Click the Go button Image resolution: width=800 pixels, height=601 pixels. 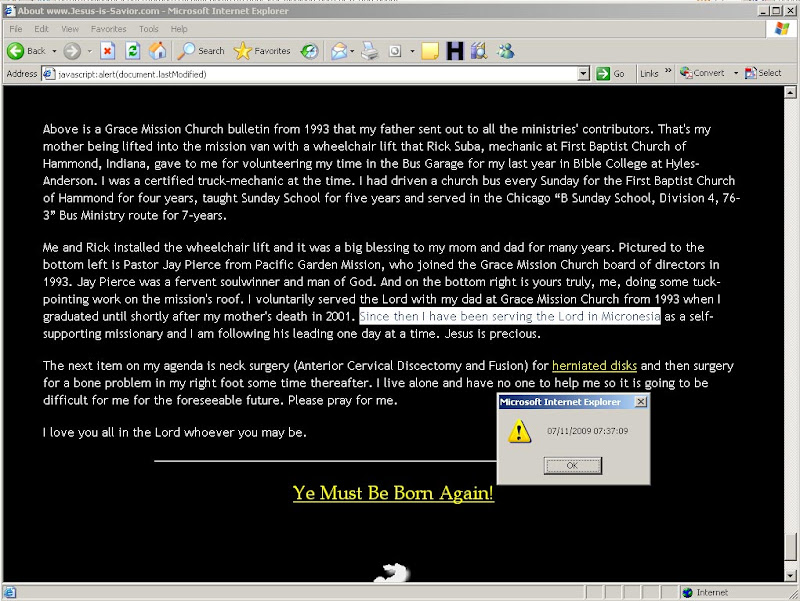point(611,74)
